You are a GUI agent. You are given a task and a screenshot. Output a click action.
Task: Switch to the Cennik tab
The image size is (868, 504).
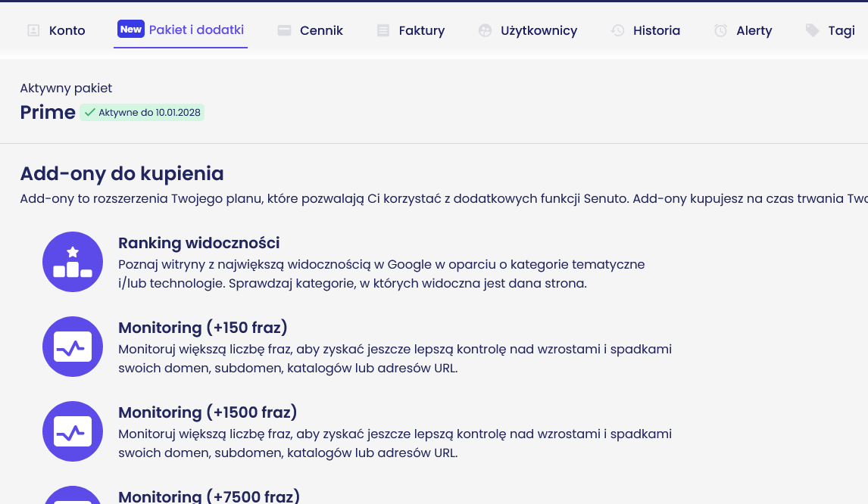321,30
